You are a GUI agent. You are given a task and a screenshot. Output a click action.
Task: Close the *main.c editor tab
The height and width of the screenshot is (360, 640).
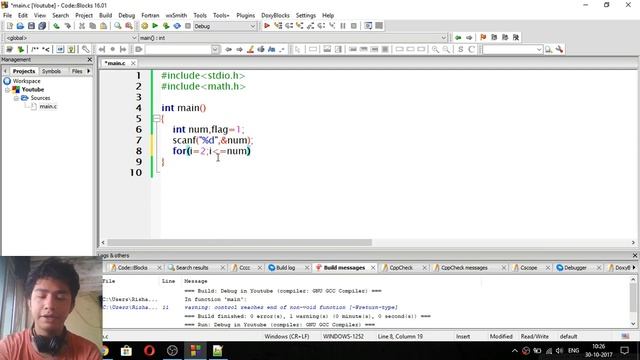tap(133, 63)
